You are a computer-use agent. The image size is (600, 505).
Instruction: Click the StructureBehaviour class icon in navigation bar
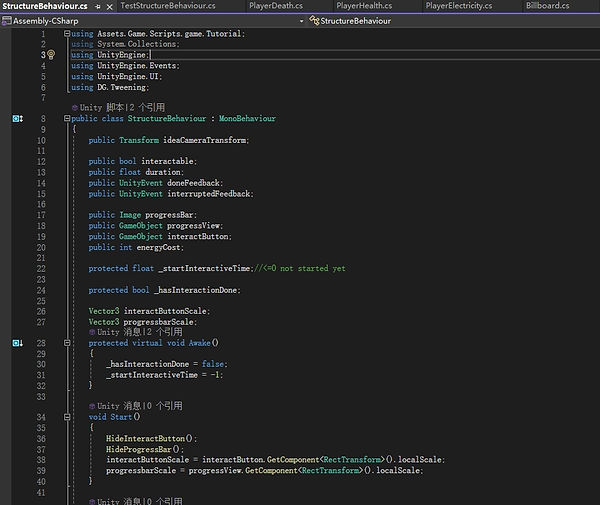314,21
